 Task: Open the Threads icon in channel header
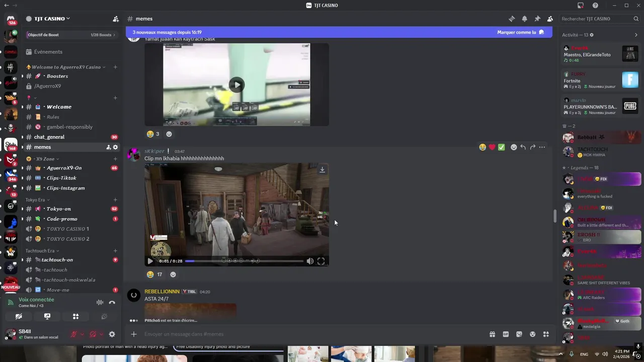click(x=512, y=19)
